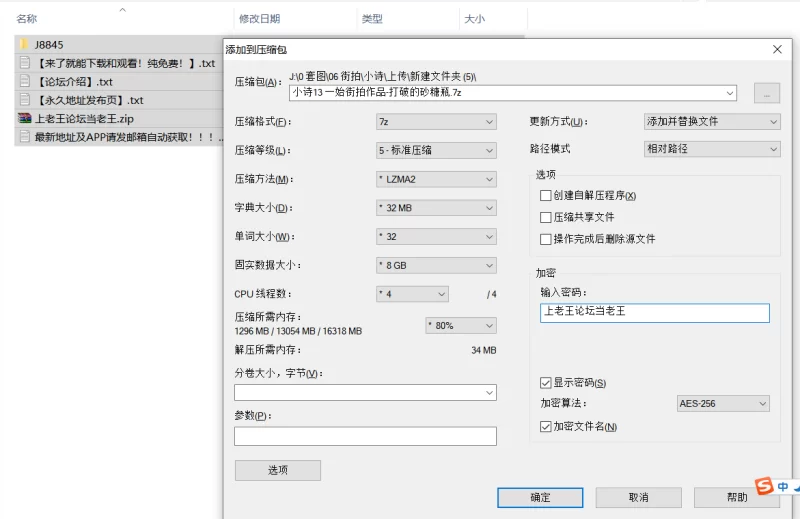Viewport: 800px width, 519px height.
Task: Open the 加密算法 AES-256 dropdown
Action: (x=723, y=404)
